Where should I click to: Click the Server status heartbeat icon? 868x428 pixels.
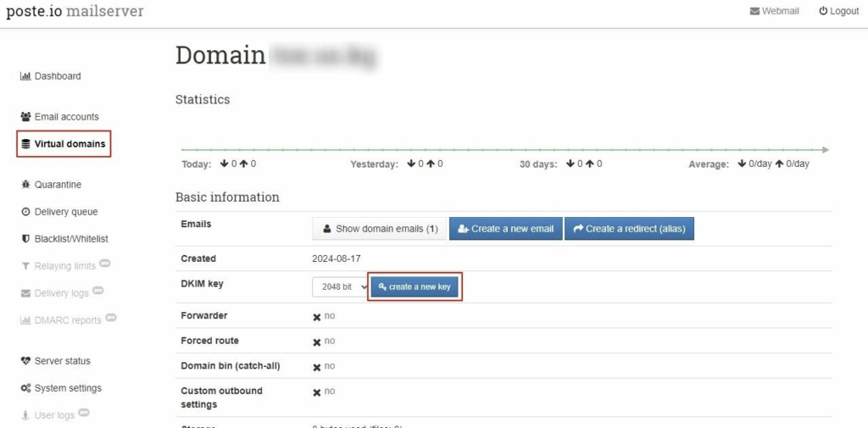click(25, 361)
